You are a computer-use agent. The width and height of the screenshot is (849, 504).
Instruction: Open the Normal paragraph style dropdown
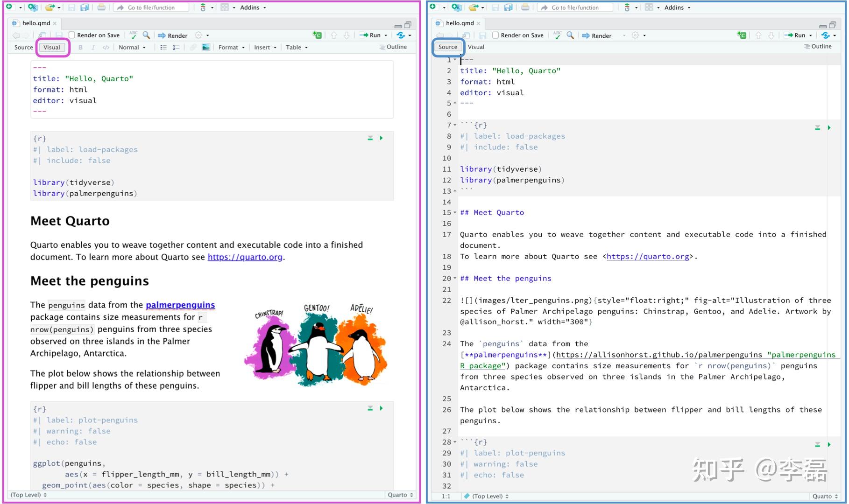pos(132,47)
